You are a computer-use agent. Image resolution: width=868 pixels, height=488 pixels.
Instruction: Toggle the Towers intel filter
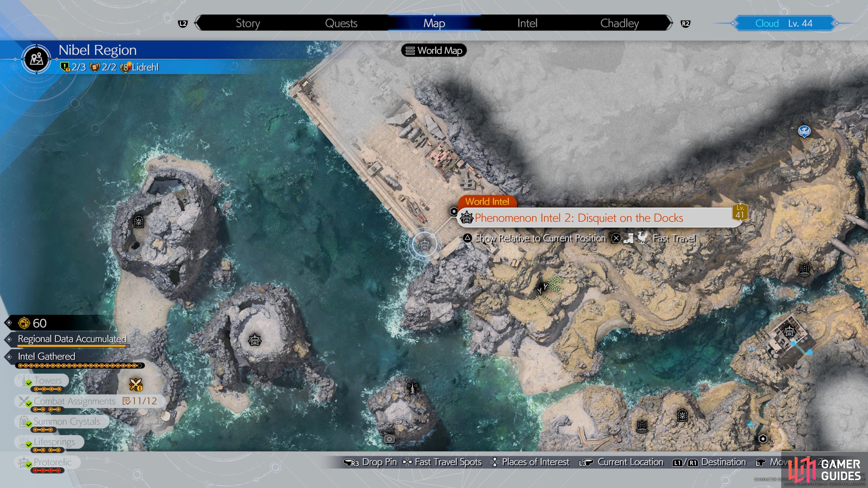point(41,380)
